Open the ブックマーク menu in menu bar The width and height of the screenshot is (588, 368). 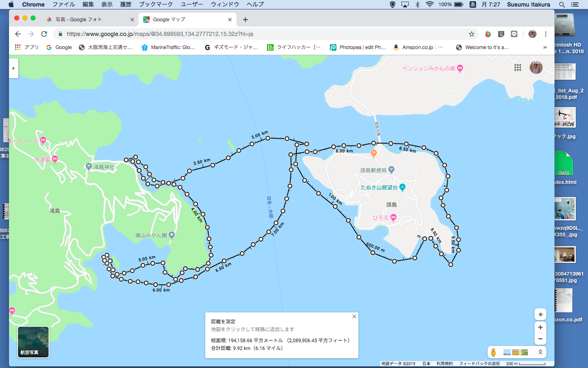(156, 4)
